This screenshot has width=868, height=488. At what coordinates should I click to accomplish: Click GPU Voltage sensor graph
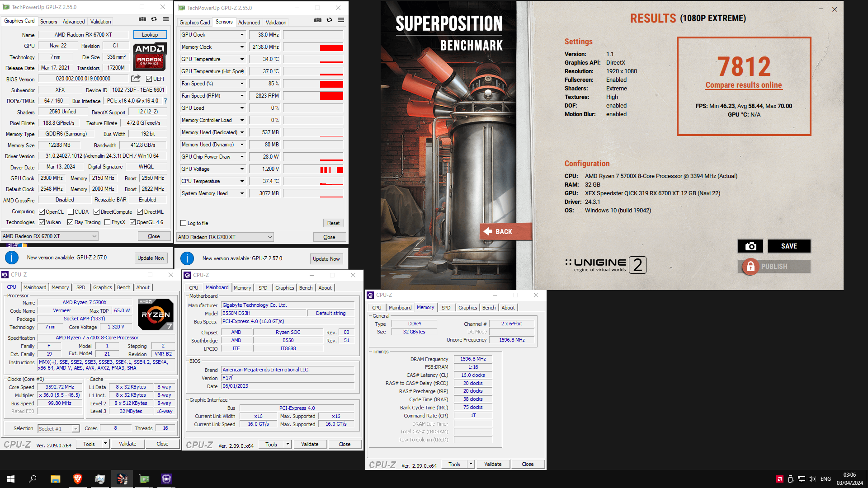(313, 169)
